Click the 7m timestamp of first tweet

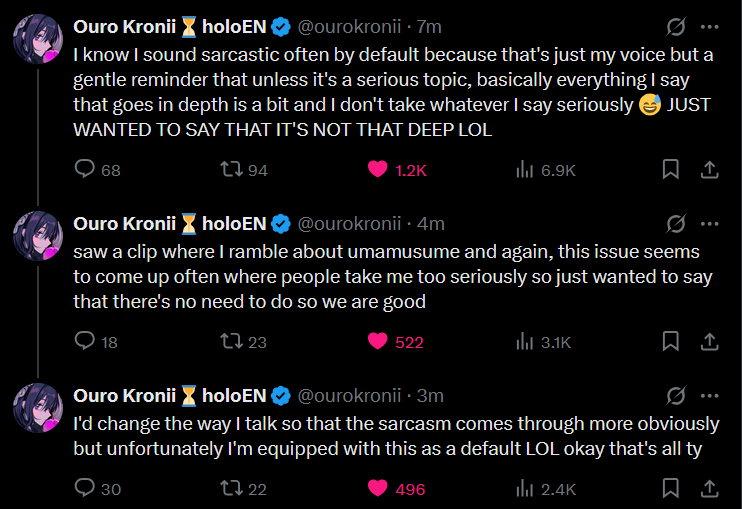point(429,28)
